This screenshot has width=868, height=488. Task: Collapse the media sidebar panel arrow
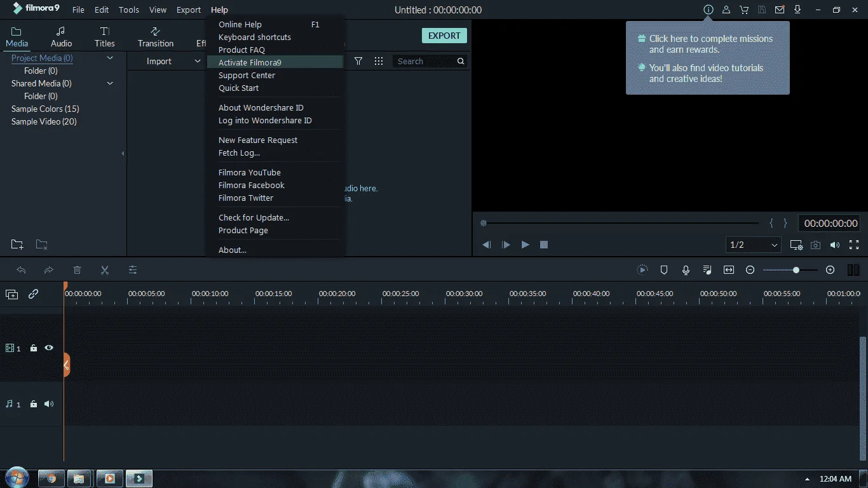point(123,153)
